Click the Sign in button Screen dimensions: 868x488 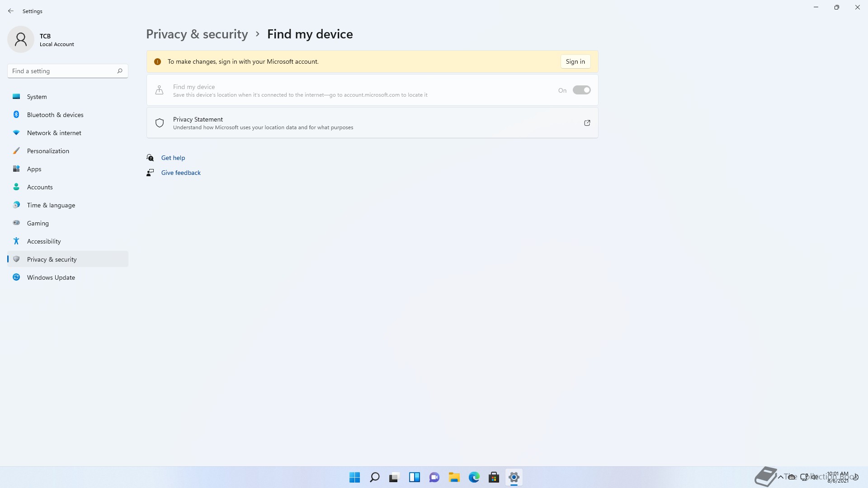tap(575, 61)
